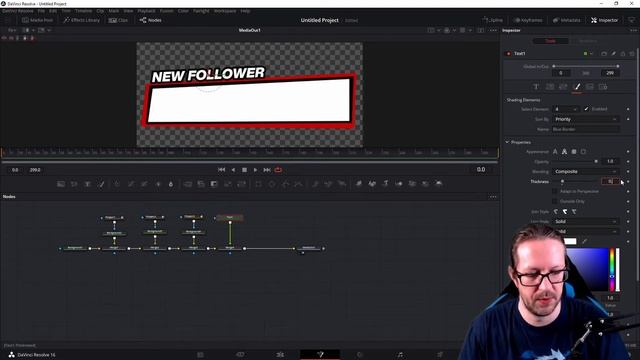Image resolution: width=640 pixels, height=360 pixels.
Task: Add a Renderer 3D node (last toolbar icon)
Action: point(438,184)
